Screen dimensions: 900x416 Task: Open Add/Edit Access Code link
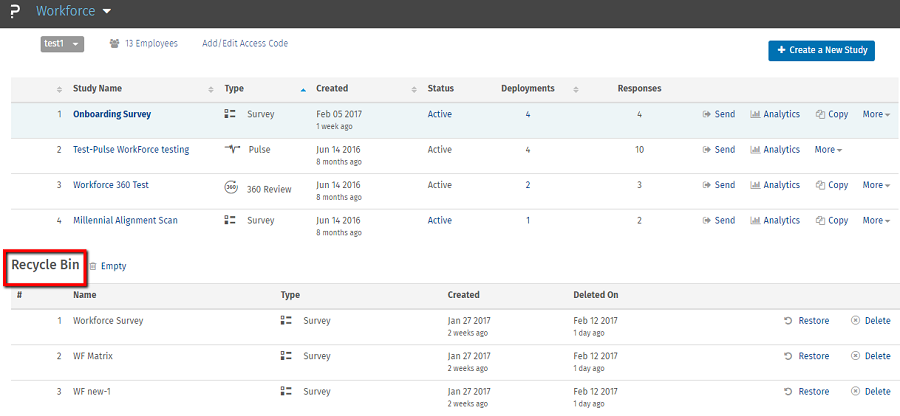coord(245,44)
